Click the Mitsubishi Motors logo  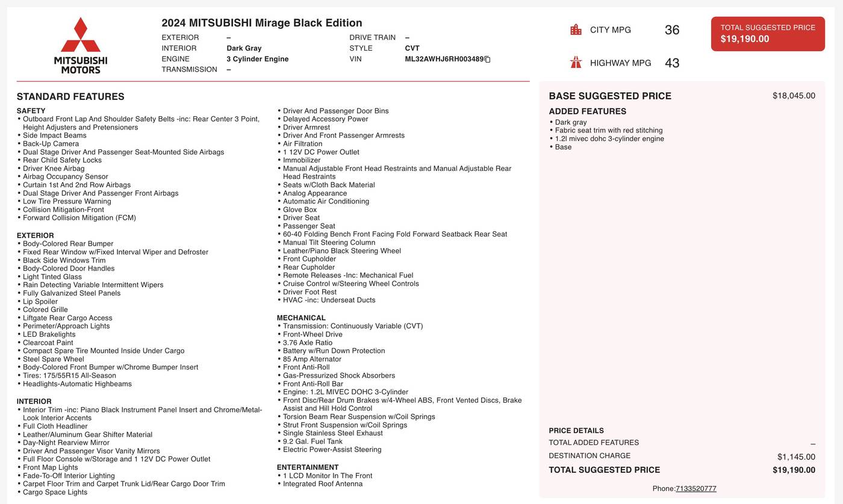point(81,46)
